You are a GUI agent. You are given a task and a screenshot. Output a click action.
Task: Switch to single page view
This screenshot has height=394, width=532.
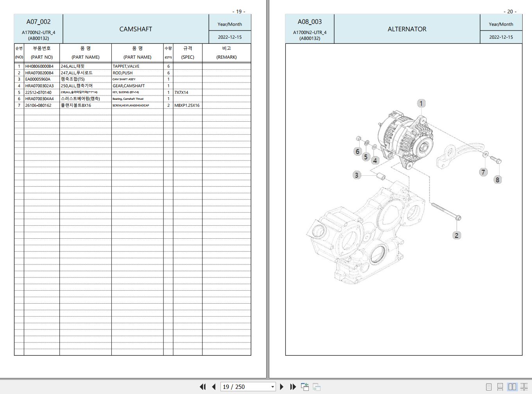[x=489, y=387]
